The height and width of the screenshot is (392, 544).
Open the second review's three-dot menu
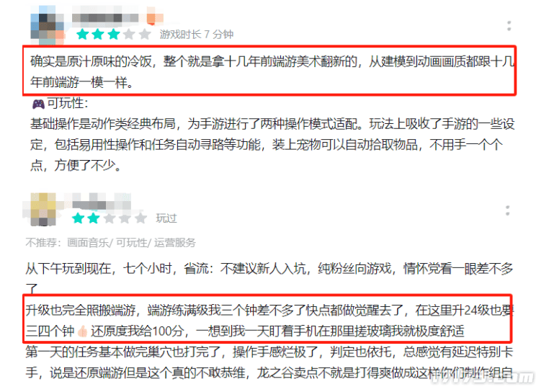507,210
